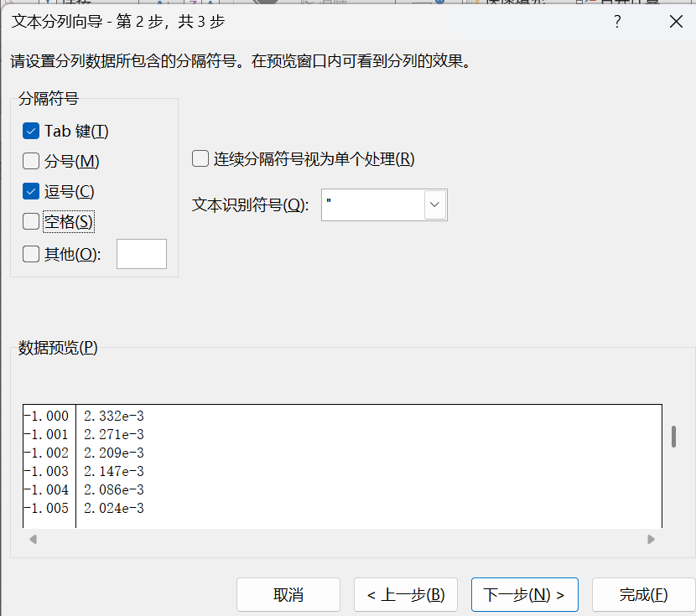Click preview vertical scrollbar thumb
Viewport: 696px width, 616px height.
[x=673, y=437]
